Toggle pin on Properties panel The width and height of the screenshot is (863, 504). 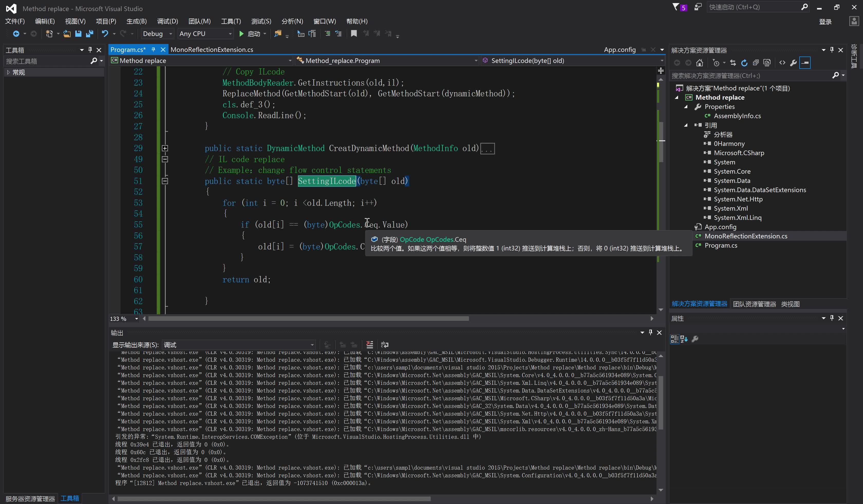(x=832, y=318)
